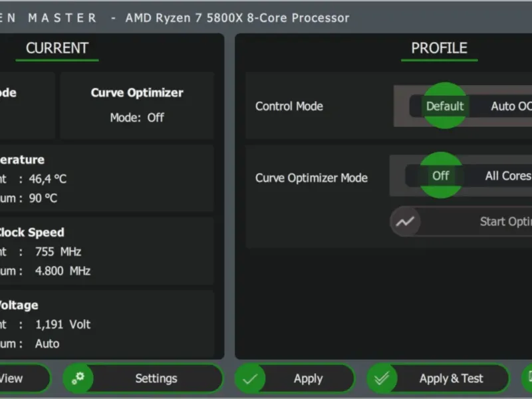The height and width of the screenshot is (399, 532).
Task: Click the Start Optimizing button text
Action: point(506,221)
